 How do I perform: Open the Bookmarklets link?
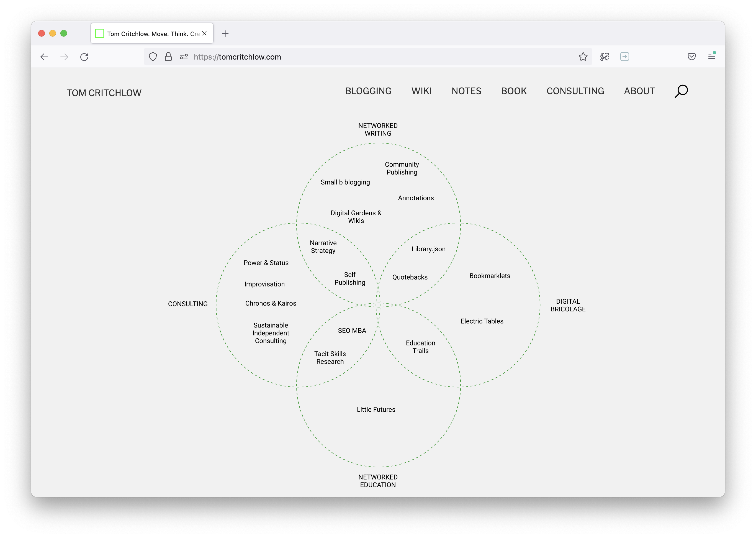click(490, 276)
